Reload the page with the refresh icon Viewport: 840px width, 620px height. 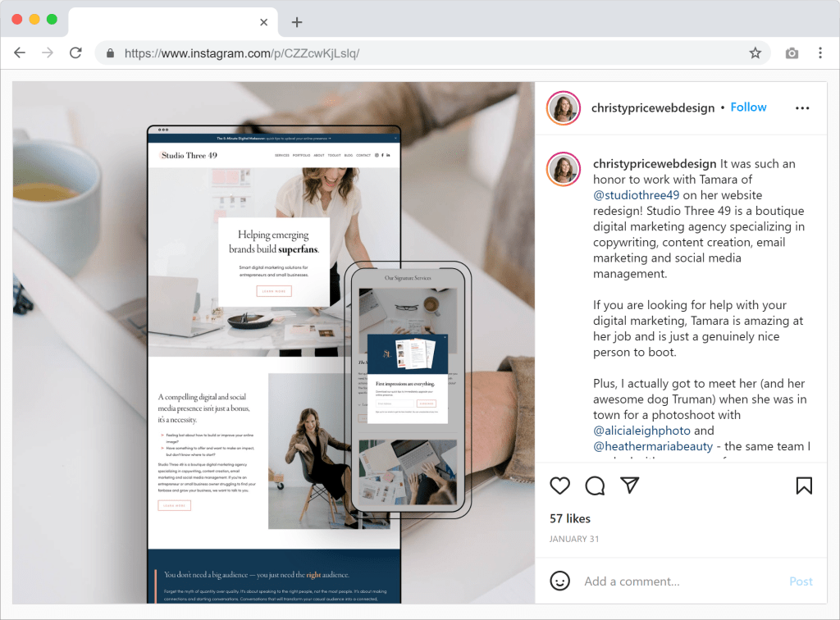point(75,52)
